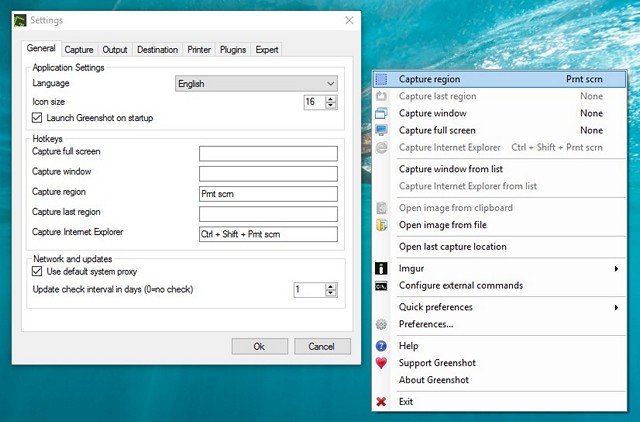640x422 pixels.
Task: Click the red heart Support Greenshot icon
Action: [x=381, y=363]
